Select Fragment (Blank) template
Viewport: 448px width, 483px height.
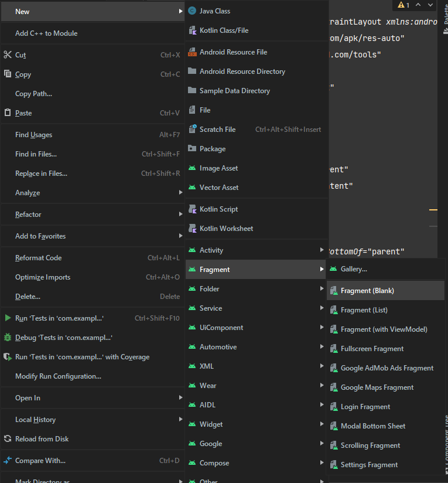pos(385,291)
